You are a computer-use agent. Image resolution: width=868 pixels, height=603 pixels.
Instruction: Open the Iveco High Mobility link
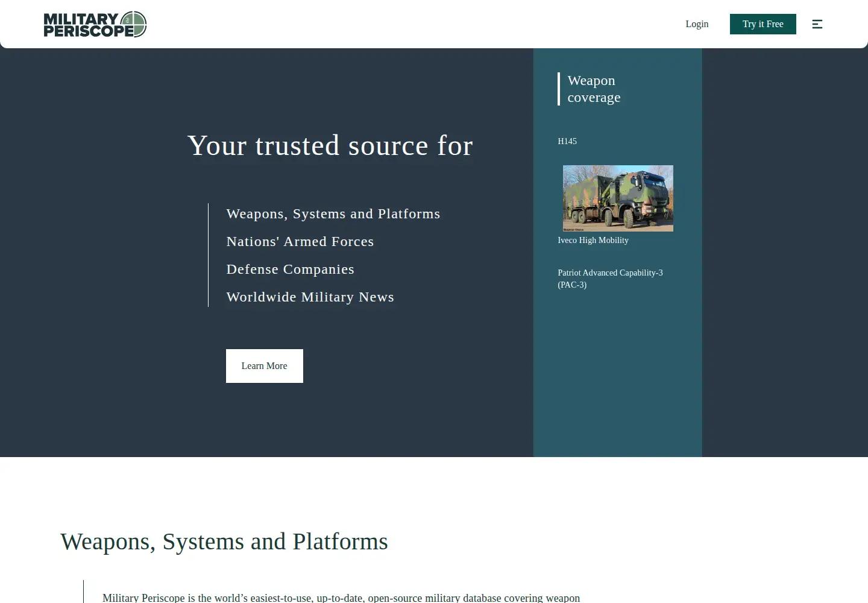(x=593, y=240)
